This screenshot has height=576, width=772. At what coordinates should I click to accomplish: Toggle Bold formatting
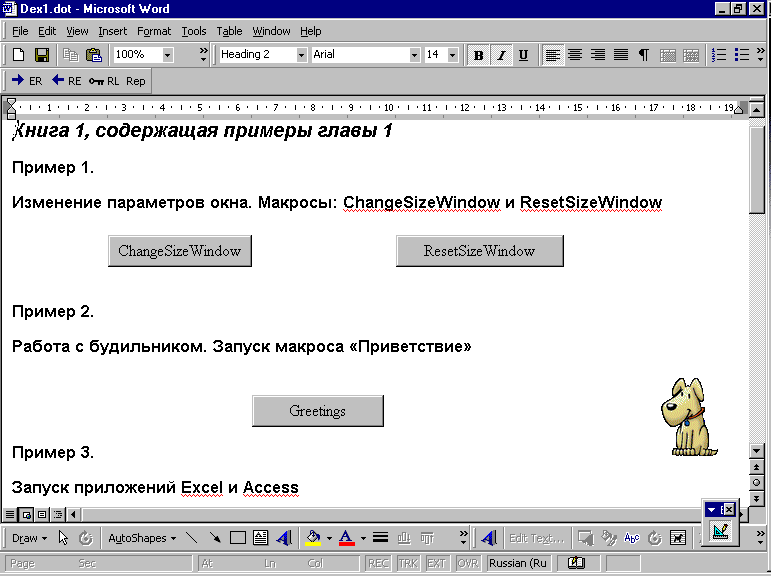(479, 55)
